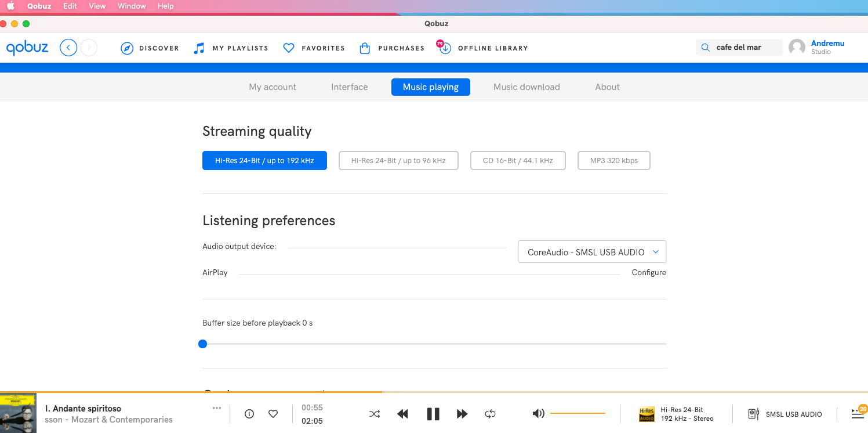
Task: Configure AirPlay settings
Action: pos(648,272)
